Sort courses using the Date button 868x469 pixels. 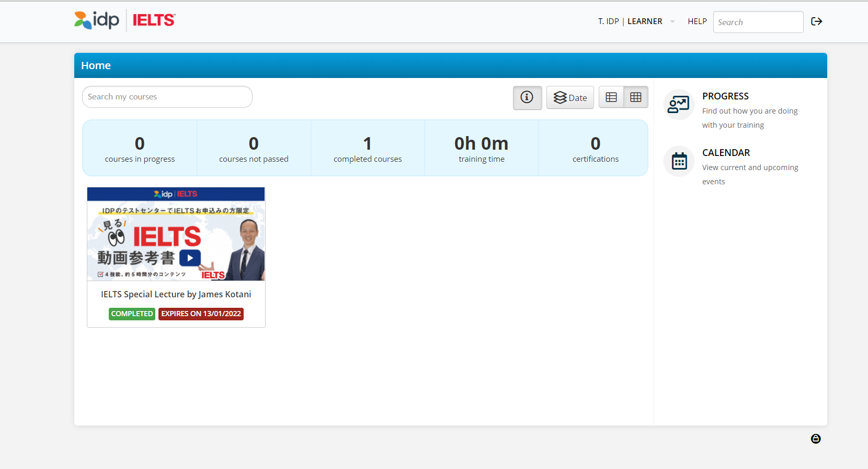[x=570, y=97]
